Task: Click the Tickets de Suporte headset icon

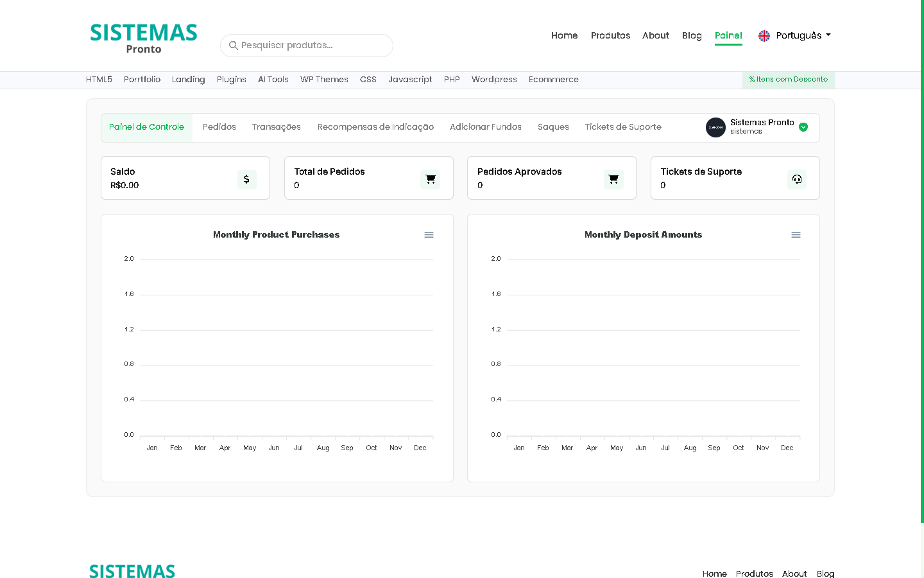Action: pos(796,179)
